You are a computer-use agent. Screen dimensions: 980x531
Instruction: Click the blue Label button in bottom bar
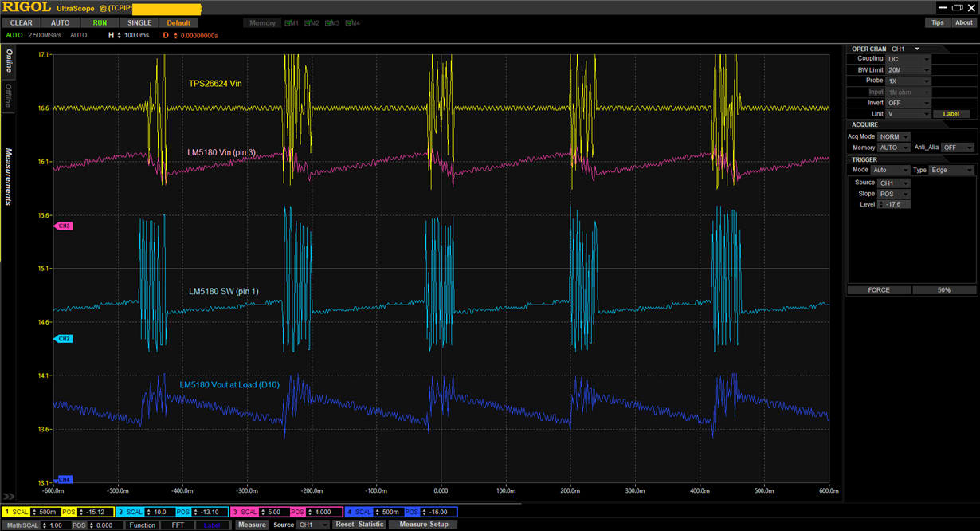(212, 525)
